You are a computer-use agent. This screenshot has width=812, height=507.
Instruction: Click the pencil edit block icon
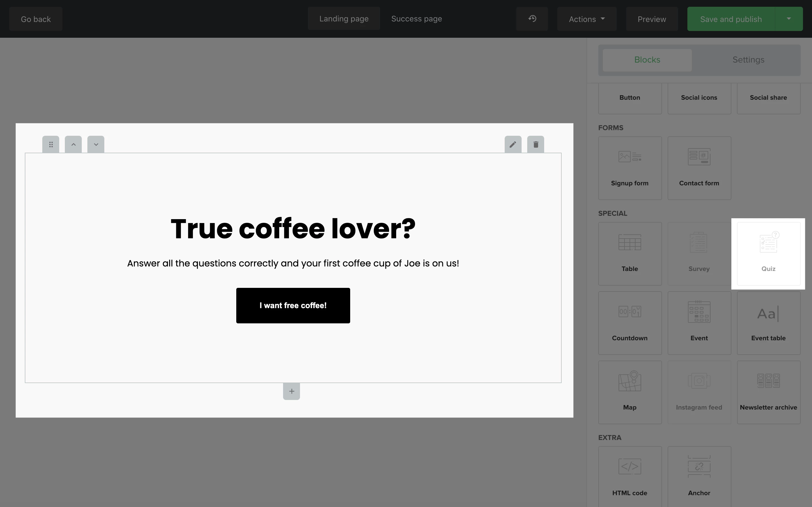(x=513, y=144)
